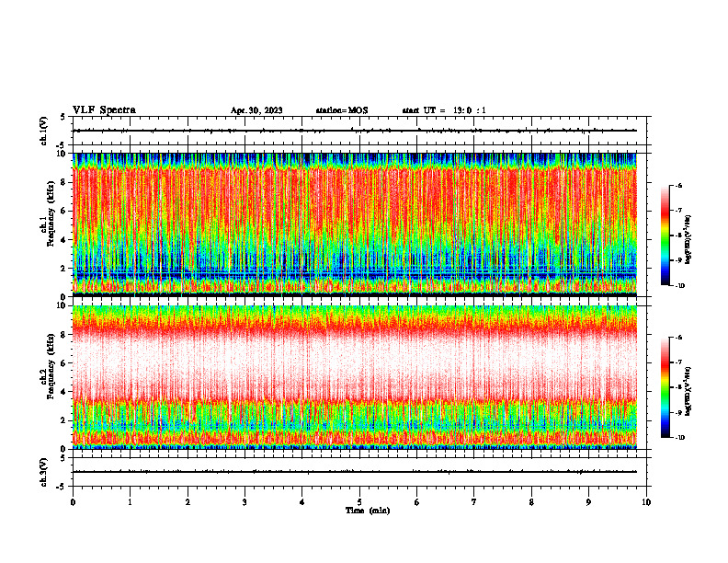
Task: Click time axis tick label "1"
Action: tap(130, 502)
